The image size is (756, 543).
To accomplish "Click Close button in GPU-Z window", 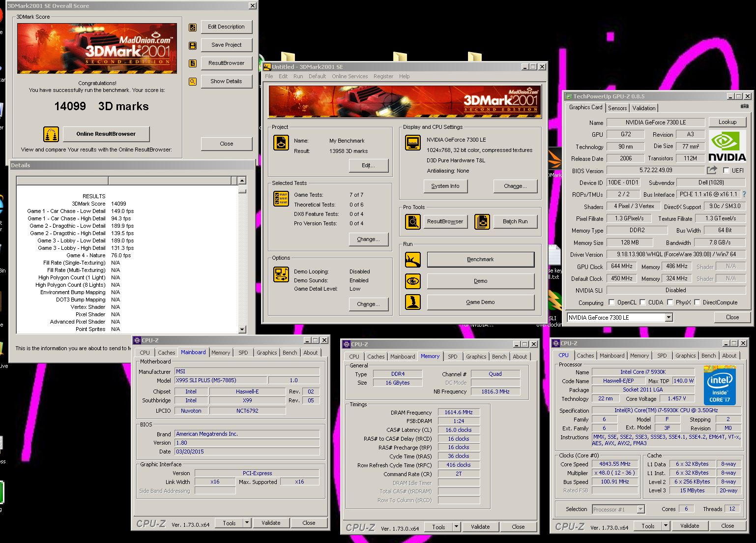I will click(732, 317).
